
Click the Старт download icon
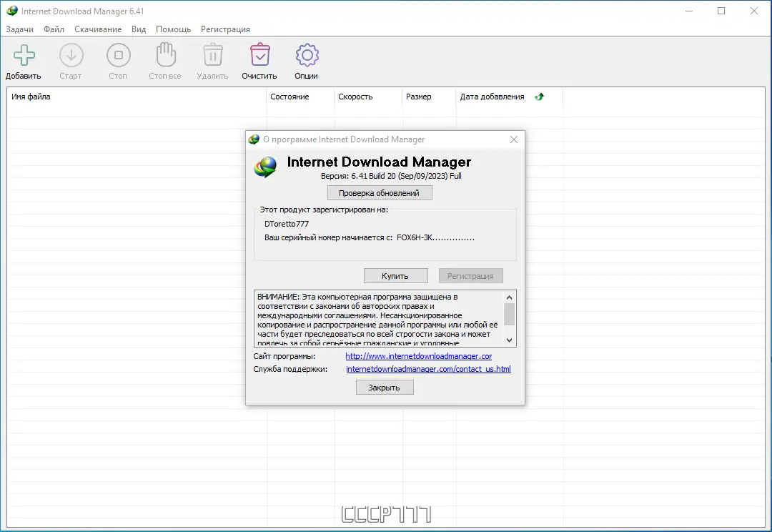[x=71, y=54]
